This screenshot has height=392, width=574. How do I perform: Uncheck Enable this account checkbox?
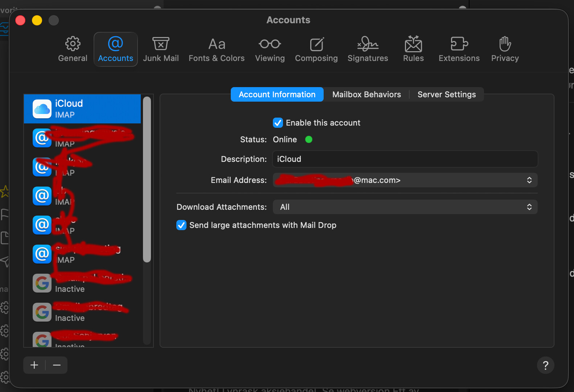(278, 123)
